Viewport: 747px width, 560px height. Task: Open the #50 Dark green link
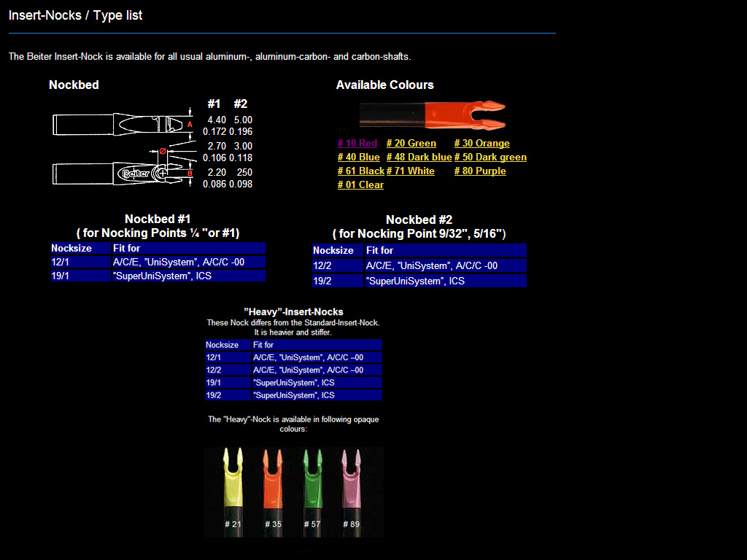tap(490, 157)
